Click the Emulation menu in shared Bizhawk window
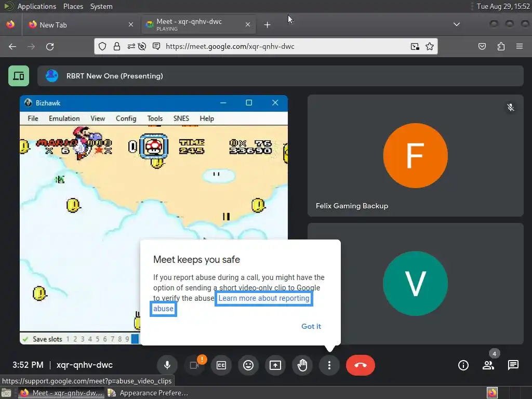 (x=64, y=118)
